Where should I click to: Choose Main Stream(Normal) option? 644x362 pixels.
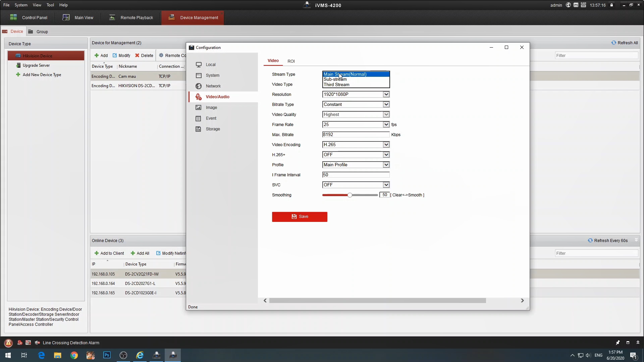(356, 74)
